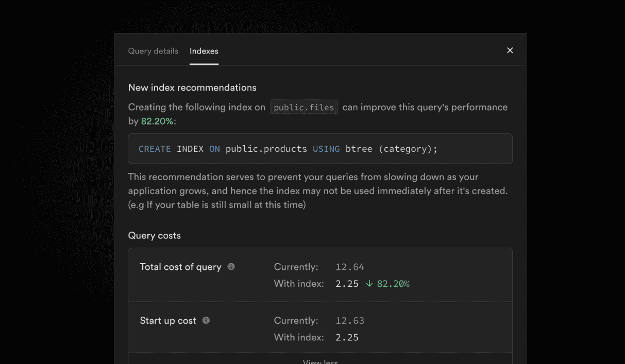Click the current total cost value 12.64

[x=350, y=267]
